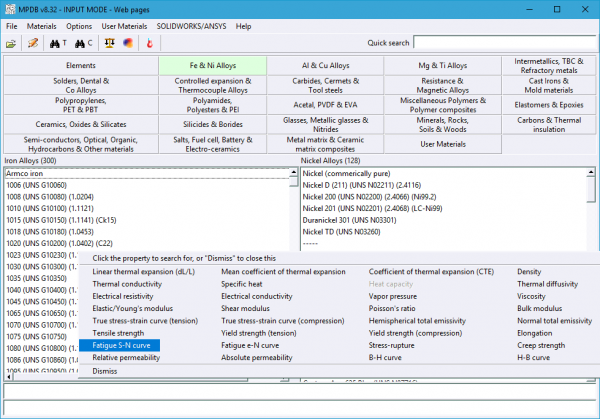Open Solders, Dental & Co Alloys
600x419 pixels.
[x=81, y=85]
